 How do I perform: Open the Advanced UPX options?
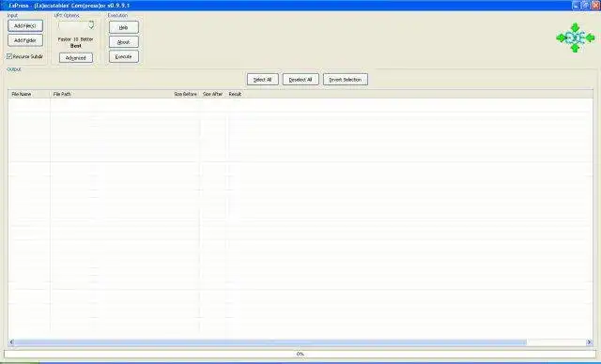[x=76, y=58]
